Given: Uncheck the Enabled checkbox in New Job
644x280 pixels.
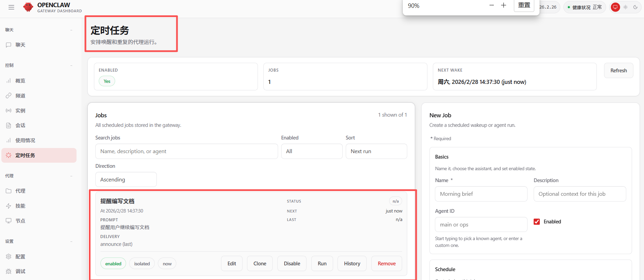Looking at the screenshot, I should coord(537,222).
